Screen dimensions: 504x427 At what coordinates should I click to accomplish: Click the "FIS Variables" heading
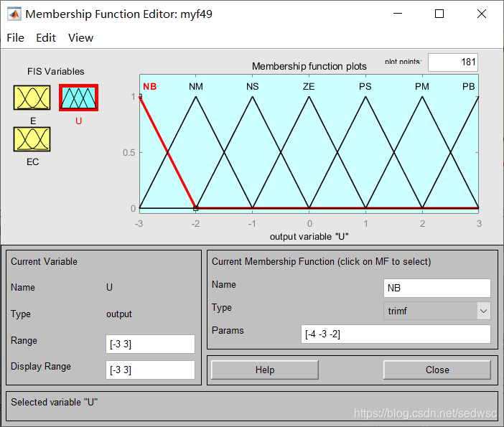coord(55,71)
